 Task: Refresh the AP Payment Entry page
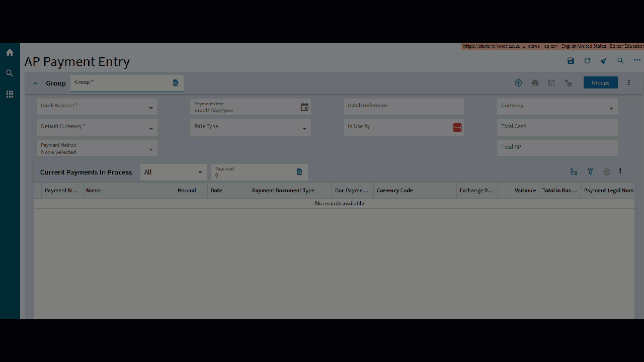pyautogui.click(x=587, y=61)
